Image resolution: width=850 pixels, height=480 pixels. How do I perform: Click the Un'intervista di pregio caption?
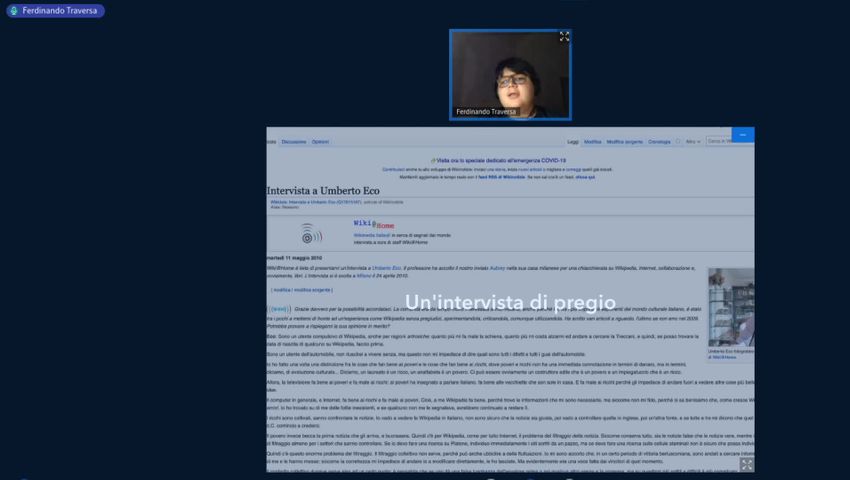tap(510, 302)
